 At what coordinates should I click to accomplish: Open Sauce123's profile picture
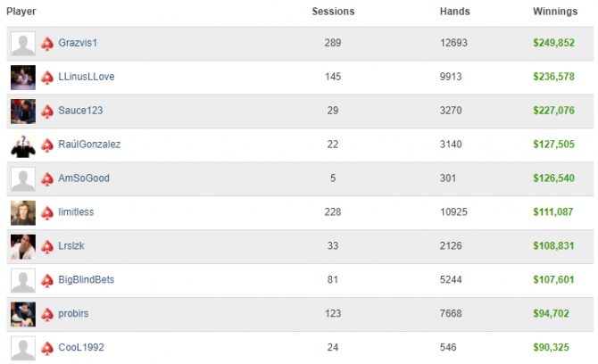[x=23, y=112]
